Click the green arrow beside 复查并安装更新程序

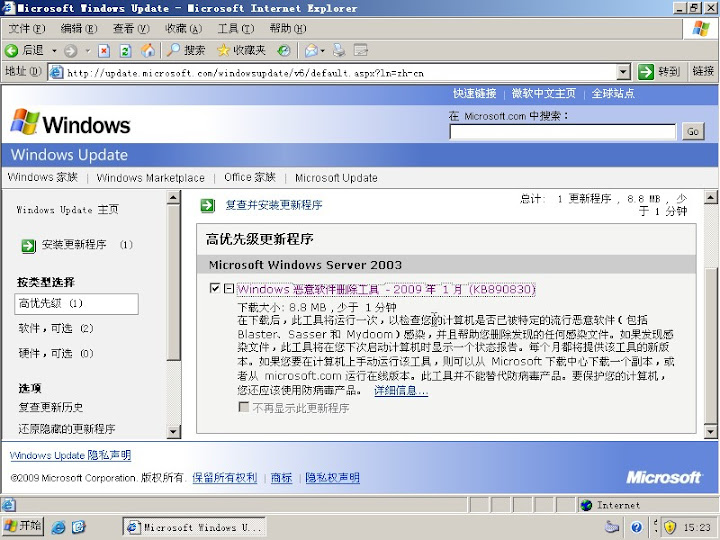[208, 205]
